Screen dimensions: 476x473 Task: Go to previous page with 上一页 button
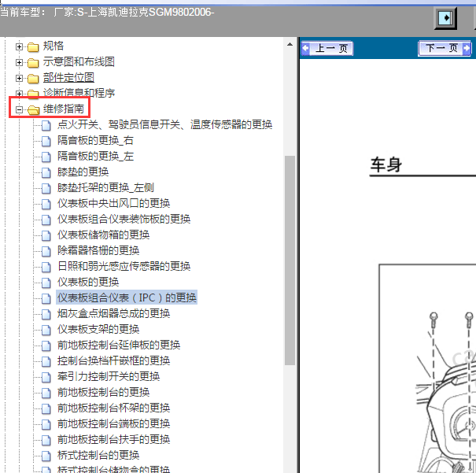(327, 48)
